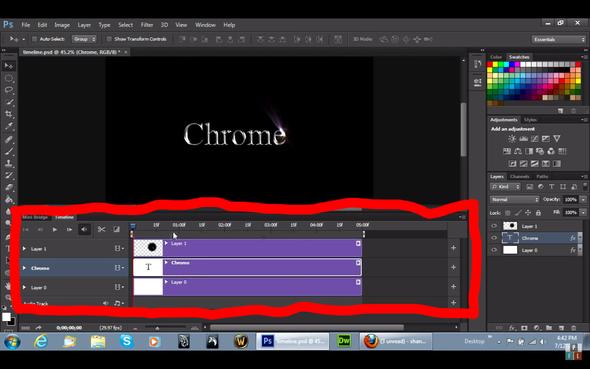
Task: Open the Window menu
Action: point(205,25)
